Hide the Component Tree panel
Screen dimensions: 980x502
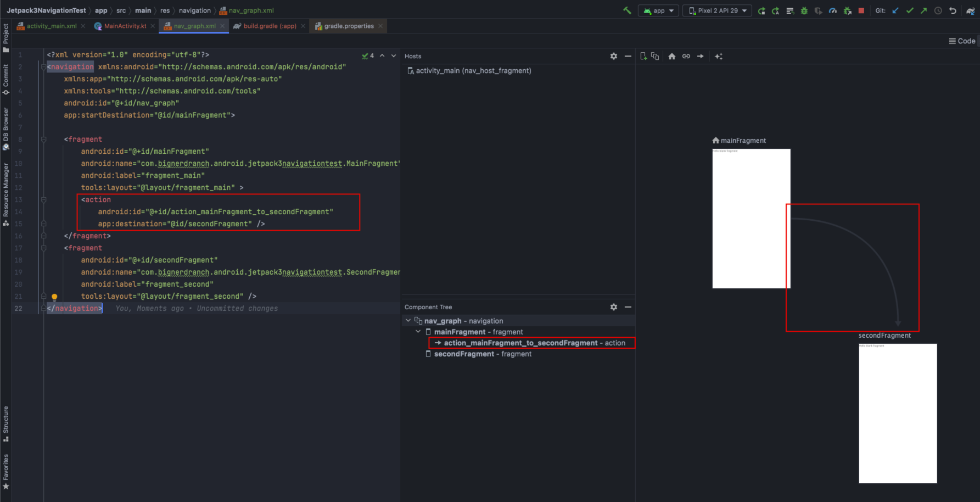(x=628, y=307)
